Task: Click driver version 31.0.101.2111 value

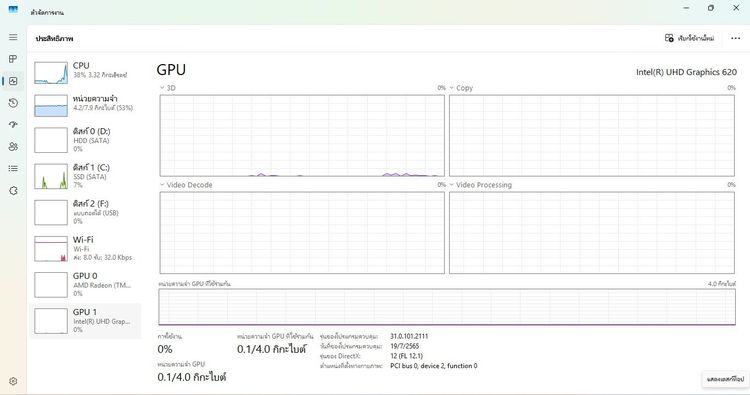Action: [x=409, y=336]
